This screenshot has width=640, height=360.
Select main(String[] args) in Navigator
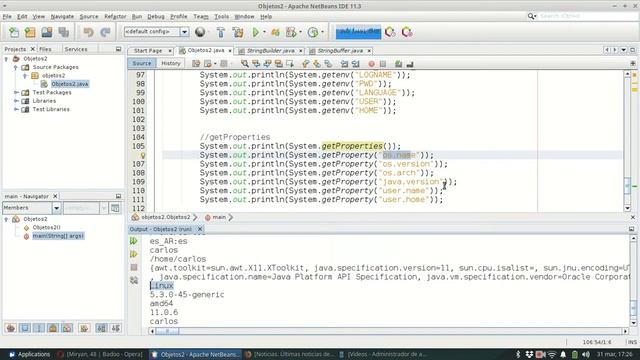[x=58, y=236]
